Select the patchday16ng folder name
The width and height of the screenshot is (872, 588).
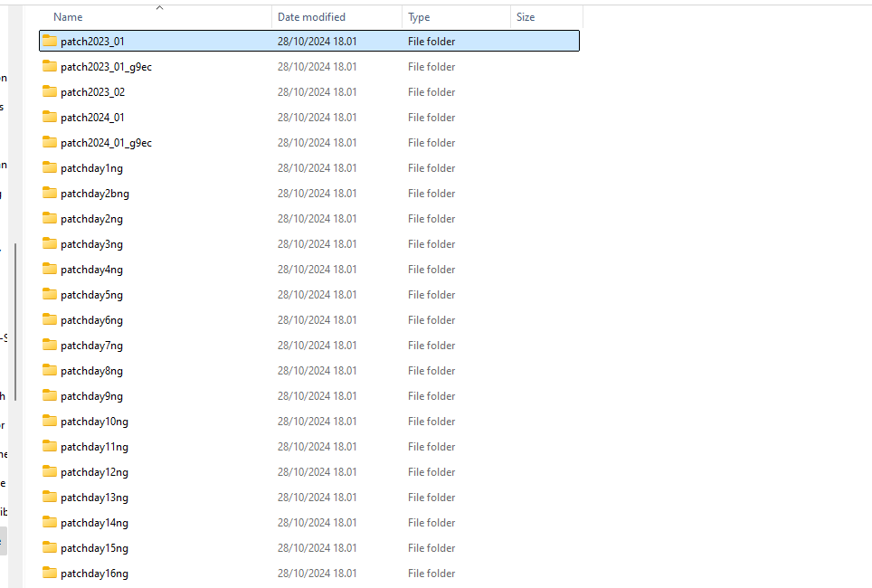click(95, 573)
